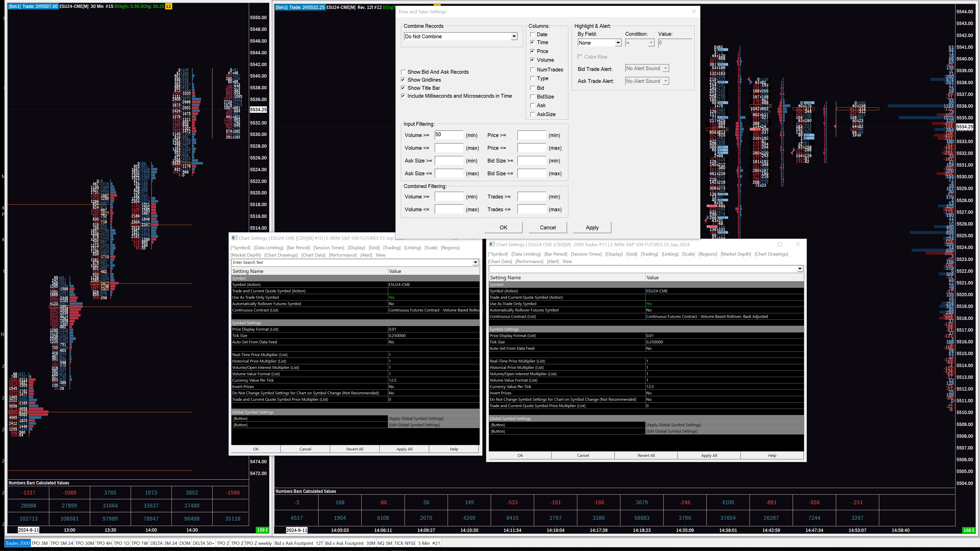The height and width of the screenshot is (551, 980).
Task: Click Revert All in Chart Settings #11
Action: coord(646,455)
